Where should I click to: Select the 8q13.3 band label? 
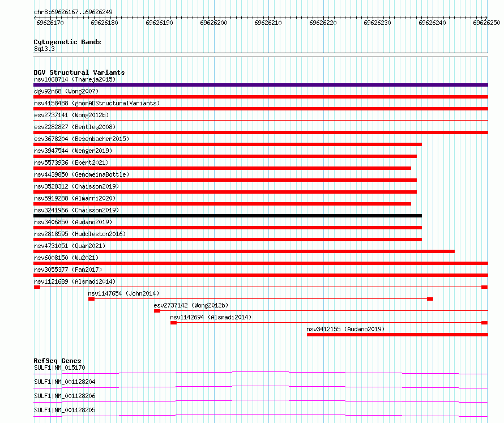pyautogui.click(x=44, y=49)
